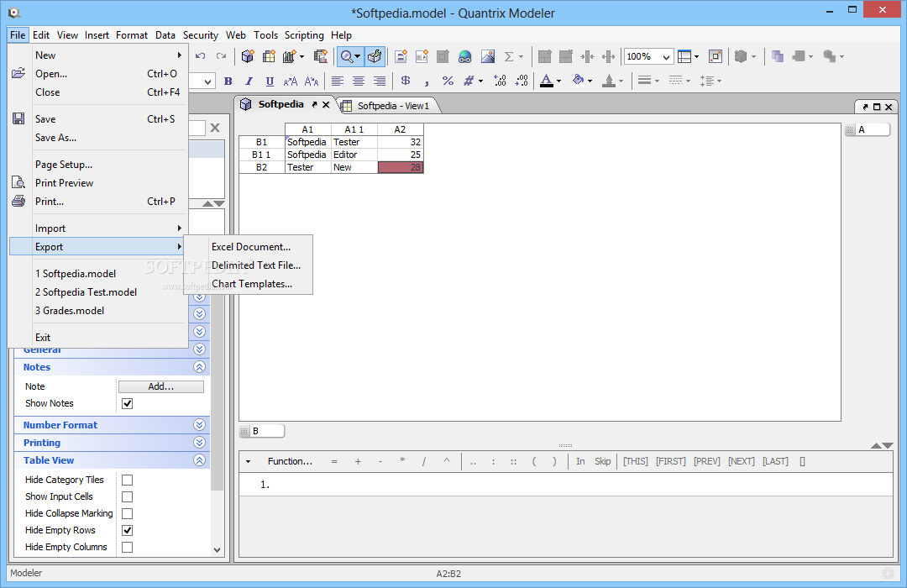Click the A category tile
This screenshot has height=588, width=907.
(x=868, y=129)
